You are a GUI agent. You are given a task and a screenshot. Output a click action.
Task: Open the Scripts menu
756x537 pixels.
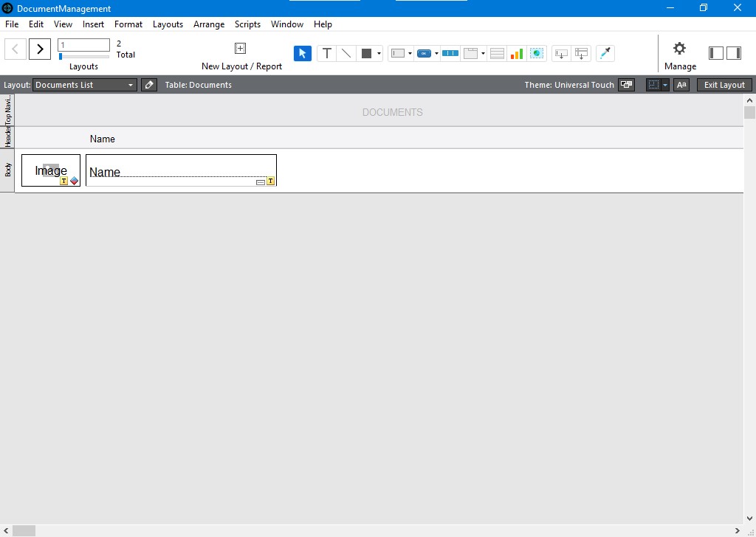click(247, 24)
